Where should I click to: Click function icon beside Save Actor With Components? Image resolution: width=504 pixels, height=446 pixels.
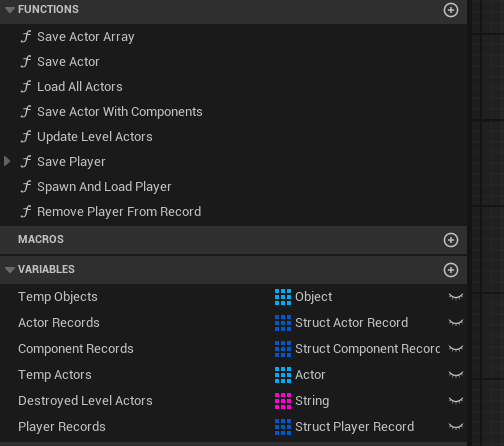pos(26,112)
